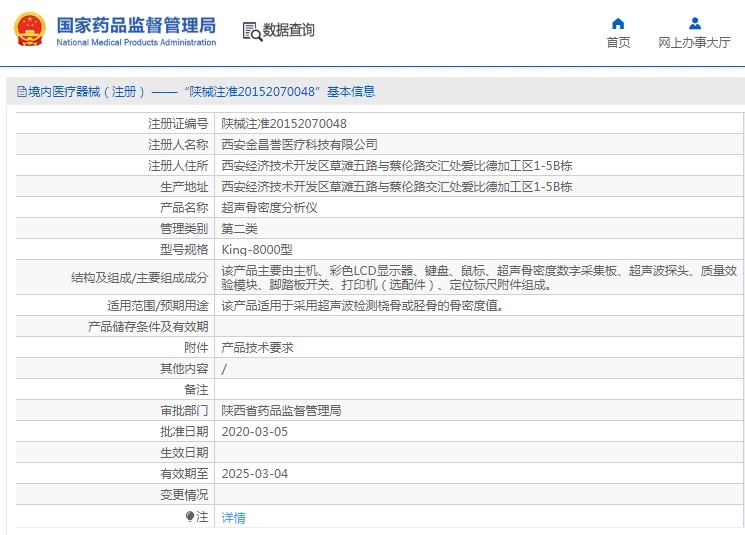Click the lightbulb icon next to 注
The image size is (745, 535).
tap(190, 516)
